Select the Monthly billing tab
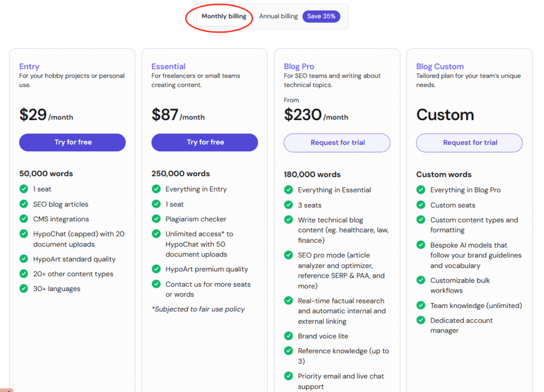 coord(224,16)
